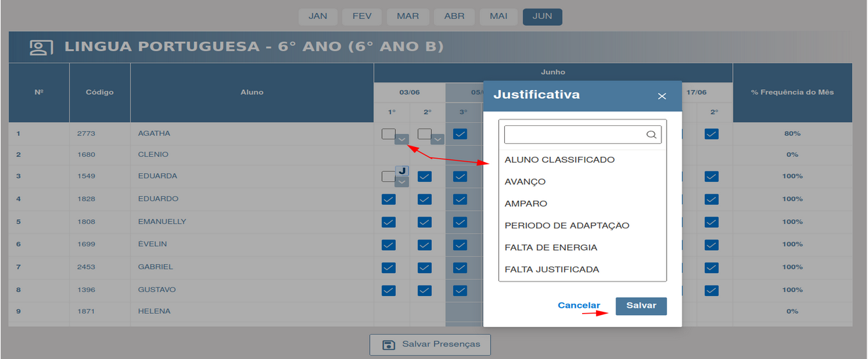This screenshot has height=359, width=868.
Task: Uncheck Eduardo's 17/06 2° class checkbox
Action: click(712, 199)
